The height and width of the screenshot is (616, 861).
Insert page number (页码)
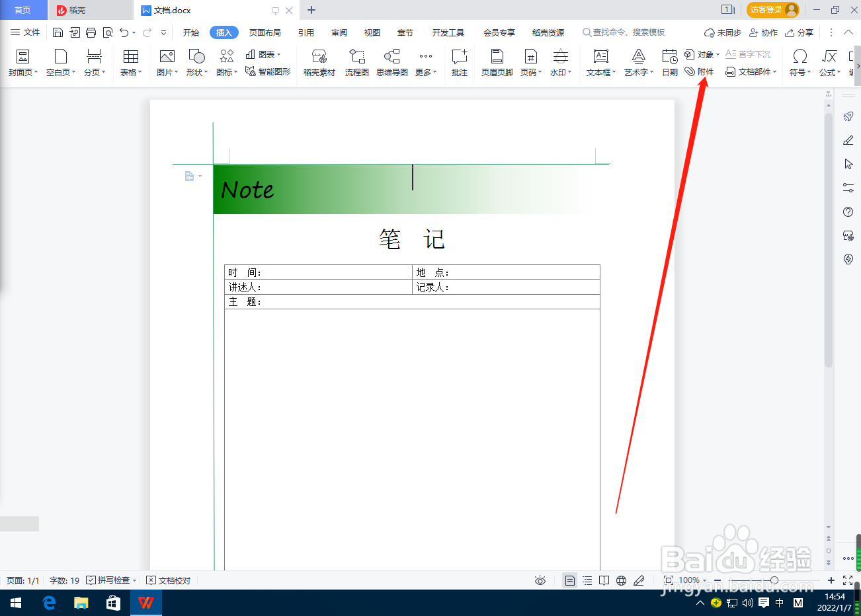pos(531,63)
